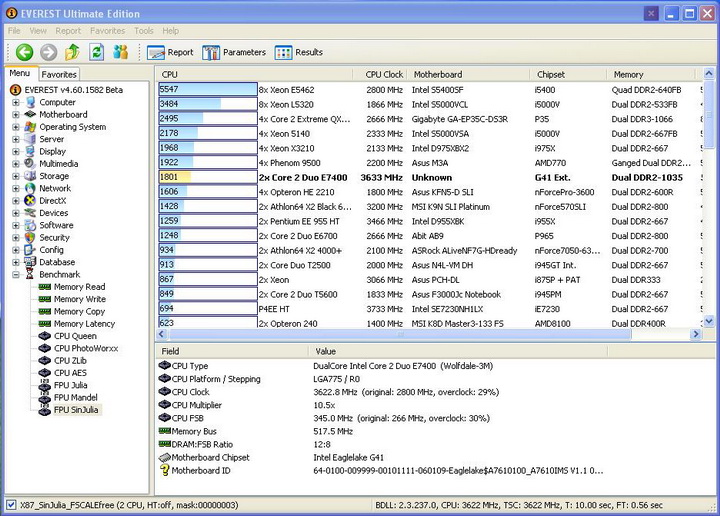Viewport: 720px width, 516px height.
Task: Open the Report toolbar button
Action: pyautogui.click(x=171, y=52)
